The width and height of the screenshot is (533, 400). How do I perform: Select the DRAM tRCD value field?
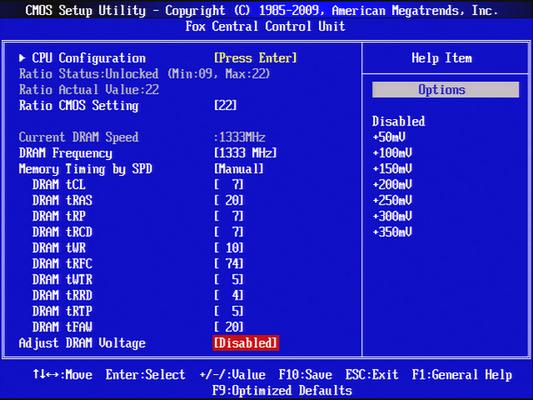click(229, 232)
